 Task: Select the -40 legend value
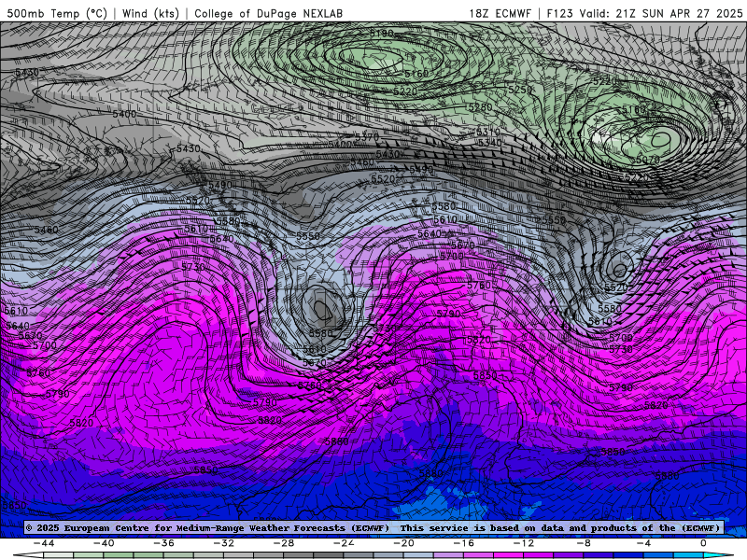(104, 543)
